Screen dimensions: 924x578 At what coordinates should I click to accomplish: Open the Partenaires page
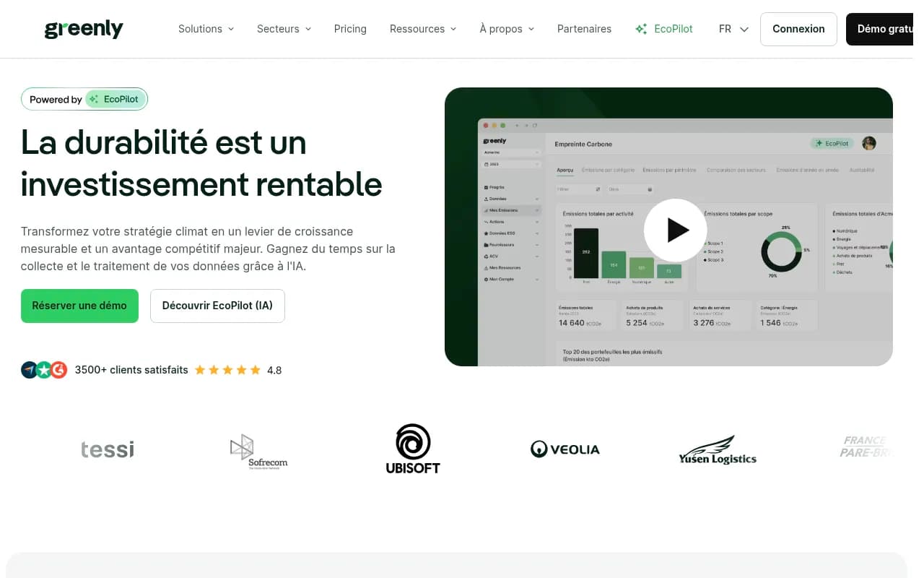[584, 29]
